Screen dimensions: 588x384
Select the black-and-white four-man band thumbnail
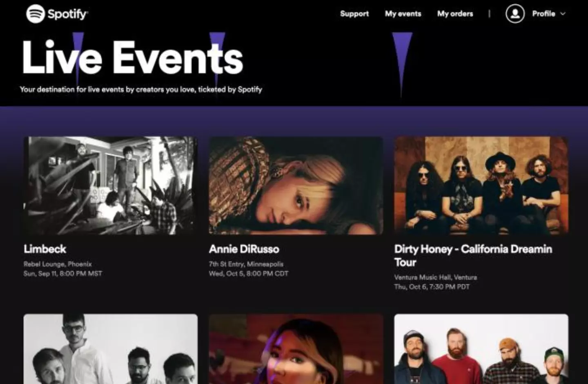coord(111,349)
